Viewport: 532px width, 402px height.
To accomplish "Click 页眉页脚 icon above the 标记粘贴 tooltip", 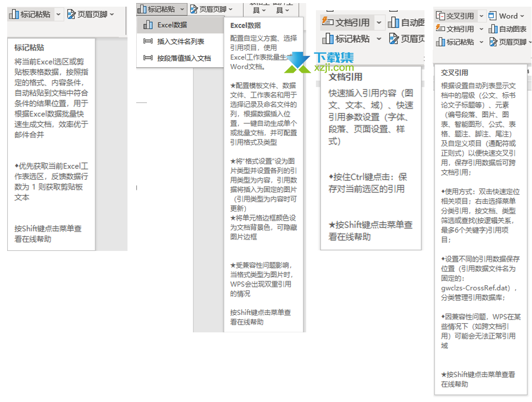I will coord(71,14).
